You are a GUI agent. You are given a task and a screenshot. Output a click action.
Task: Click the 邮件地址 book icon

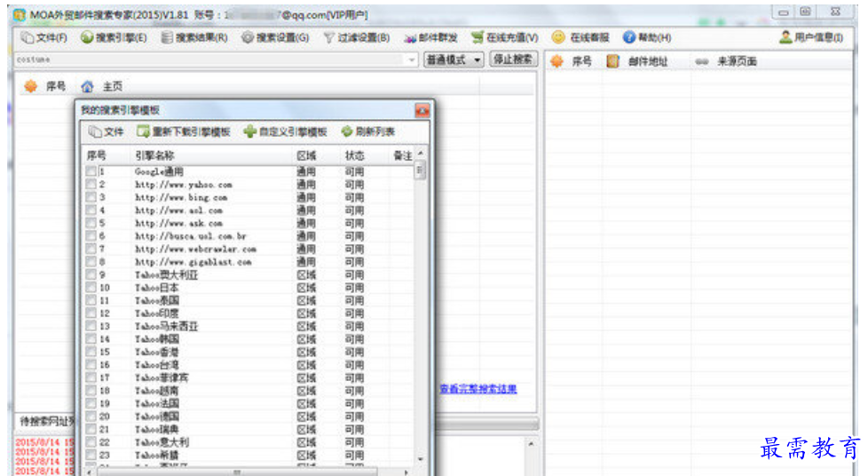pyautogui.click(x=612, y=61)
